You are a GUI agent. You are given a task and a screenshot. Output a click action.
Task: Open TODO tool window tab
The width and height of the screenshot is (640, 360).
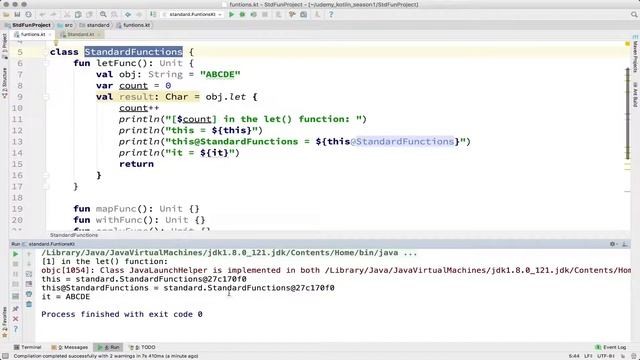(142, 347)
